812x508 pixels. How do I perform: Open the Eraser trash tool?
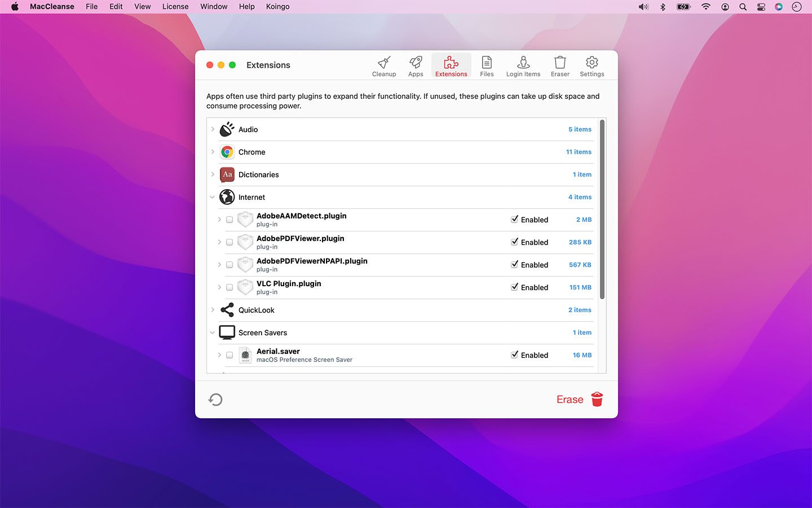pyautogui.click(x=560, y=66)
